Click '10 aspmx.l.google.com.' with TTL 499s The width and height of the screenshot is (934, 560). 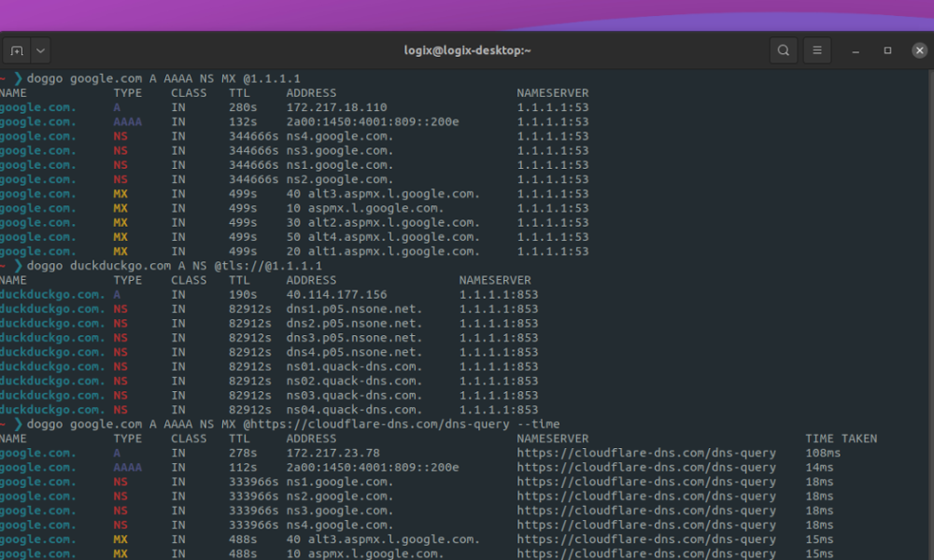point(365,208)
